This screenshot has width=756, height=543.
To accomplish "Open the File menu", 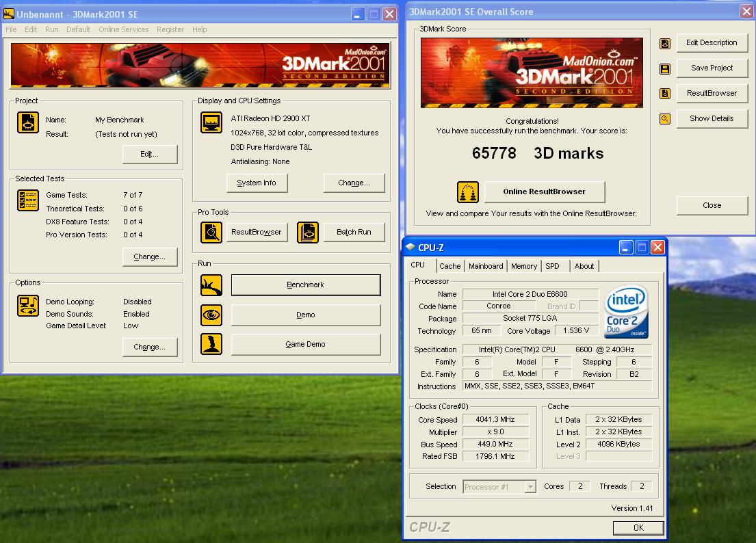I will point(11,29).
